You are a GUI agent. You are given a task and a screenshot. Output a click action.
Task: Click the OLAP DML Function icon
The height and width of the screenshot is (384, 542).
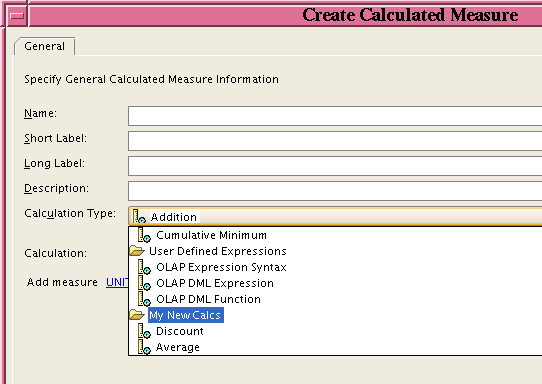[x=144, y=299]
